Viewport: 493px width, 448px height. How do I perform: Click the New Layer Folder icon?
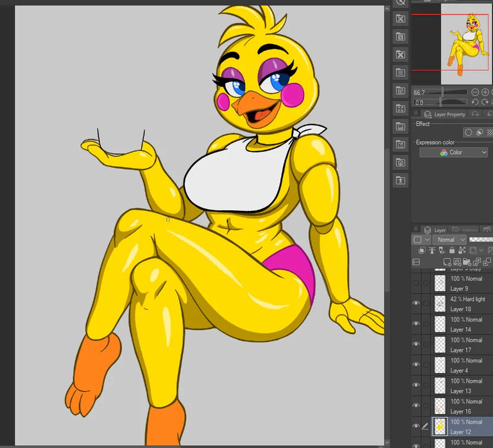[x=467, y=262]
